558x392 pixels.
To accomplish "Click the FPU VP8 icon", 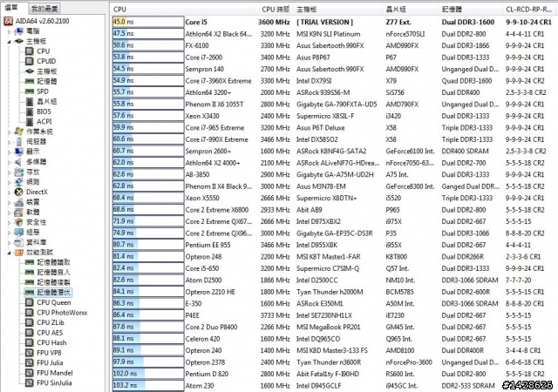I will point(30,353).
